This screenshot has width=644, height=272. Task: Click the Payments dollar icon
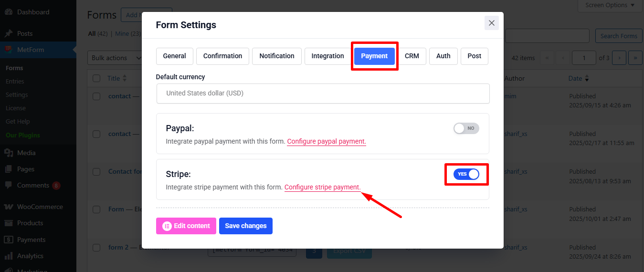pyautogui.click(x=9, y=240)
